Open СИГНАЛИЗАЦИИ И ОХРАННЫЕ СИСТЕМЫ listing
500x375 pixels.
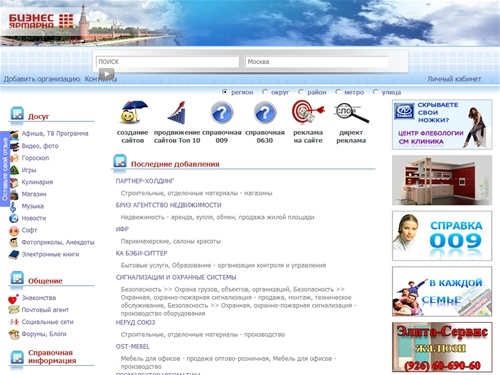click(176, 277)
